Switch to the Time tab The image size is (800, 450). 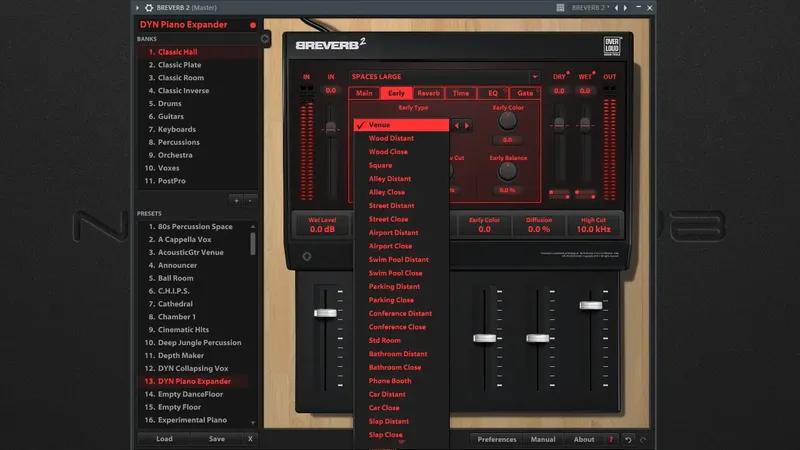(x=461, y=93)
